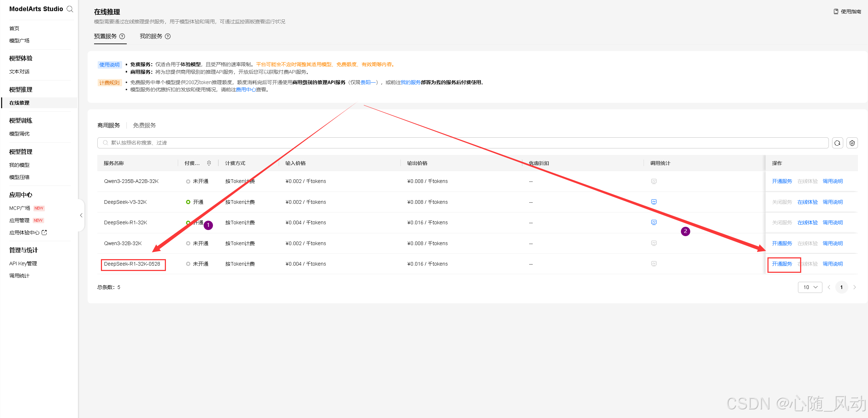Open call statistics icon for DeepSeek-R1-32K
The image size is (868, 418).
(654, 222)
